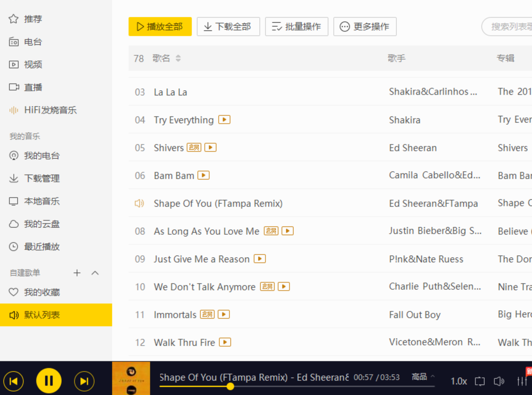
Task: Skip to the next track
Action: [84, 382]
